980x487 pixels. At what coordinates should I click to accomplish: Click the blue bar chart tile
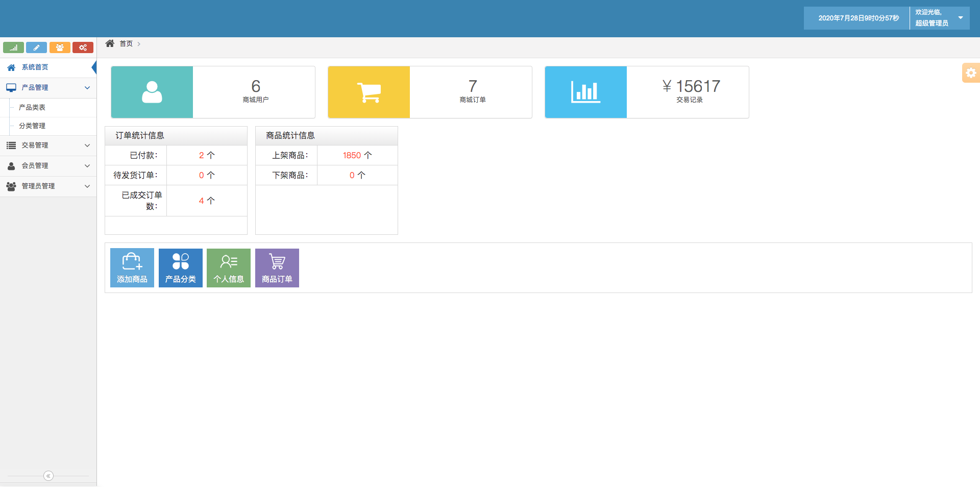[586, 92]
